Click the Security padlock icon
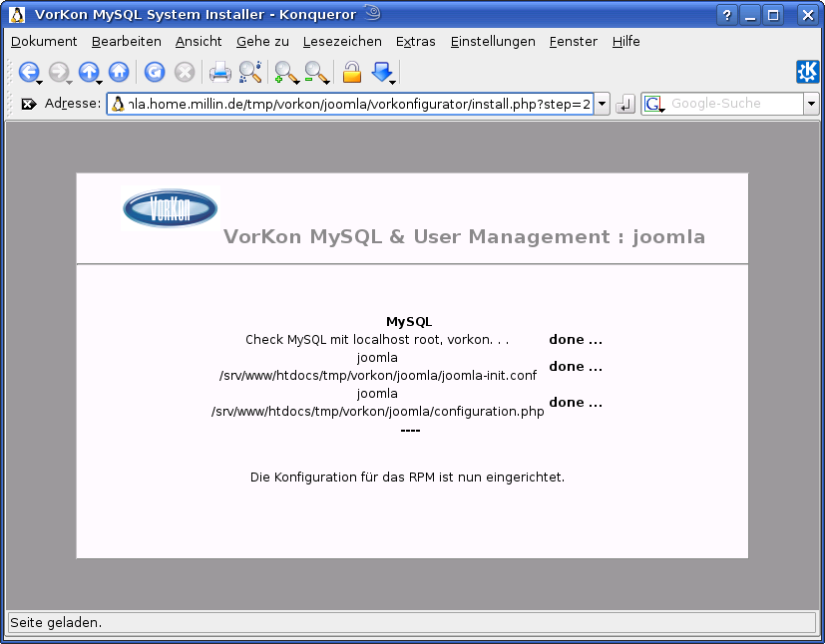 click(x=352, y=72)
